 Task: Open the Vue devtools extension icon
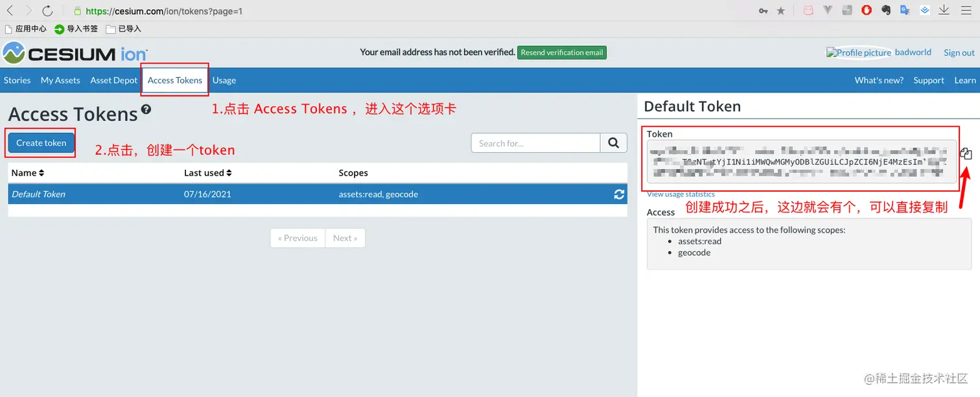coord(828,10)
